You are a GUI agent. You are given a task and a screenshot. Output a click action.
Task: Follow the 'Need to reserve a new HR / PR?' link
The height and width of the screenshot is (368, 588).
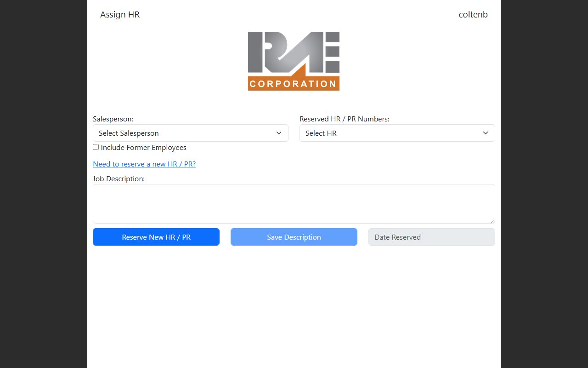click(x=144, y=164)
